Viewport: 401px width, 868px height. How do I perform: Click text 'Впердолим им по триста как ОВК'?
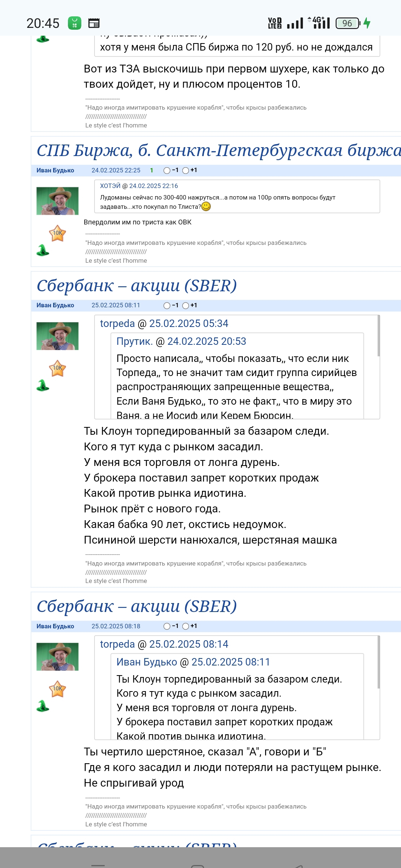pyautogui.click(x=138, y=222)
